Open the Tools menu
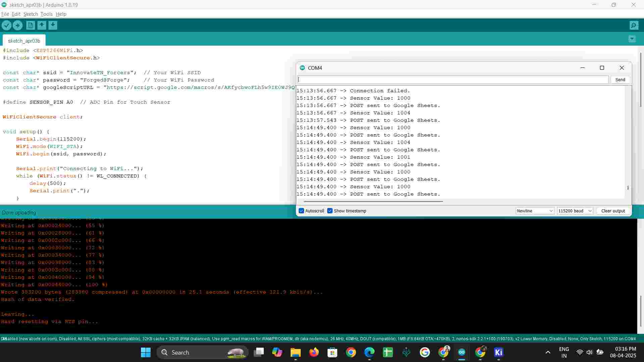Image resolution: width=644 pixels, height=362 pixels. [x=46, y=14]
